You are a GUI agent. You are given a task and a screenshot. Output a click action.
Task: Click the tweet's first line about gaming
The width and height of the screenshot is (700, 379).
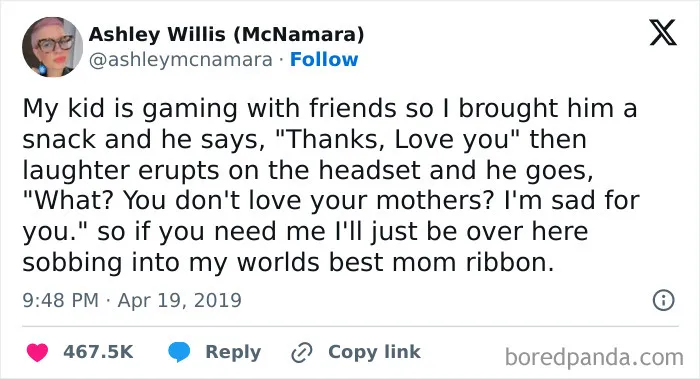[330, 108]
